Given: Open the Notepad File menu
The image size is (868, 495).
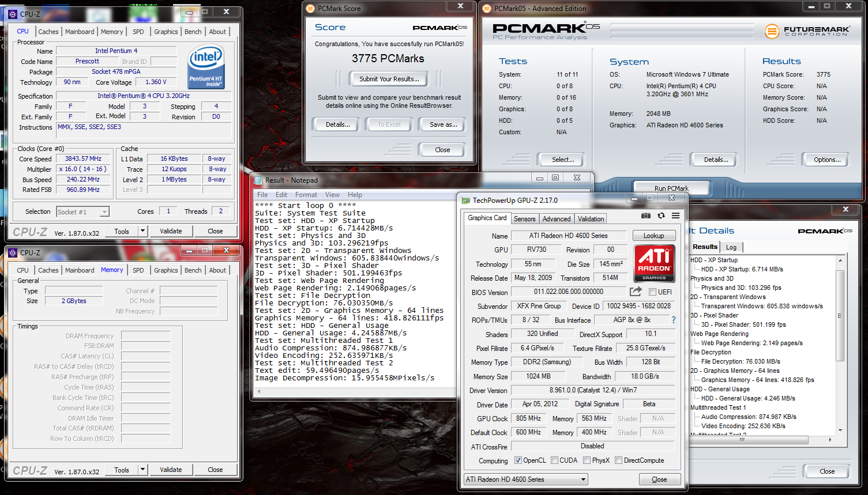Looking at the screenshot, I should point(262,195).
